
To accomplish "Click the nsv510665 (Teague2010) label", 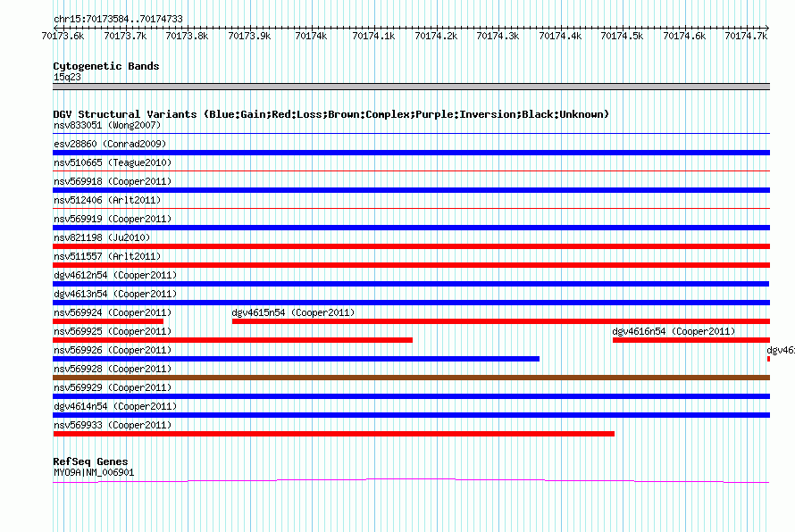I will 113,162.
